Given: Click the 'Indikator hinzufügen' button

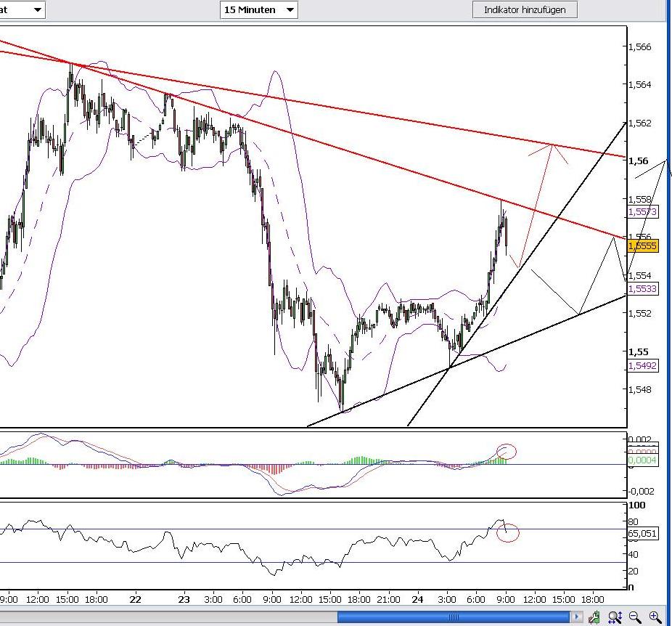Looking at the screenshot, I should click(525, 10).
